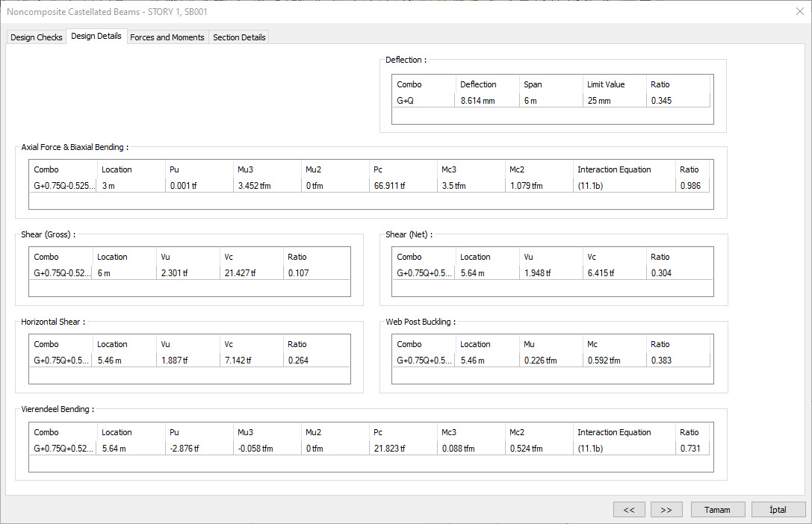Screen dimensions: 812x524
Task: Confirm with the Tamam button
Action: tap(719, 510)
